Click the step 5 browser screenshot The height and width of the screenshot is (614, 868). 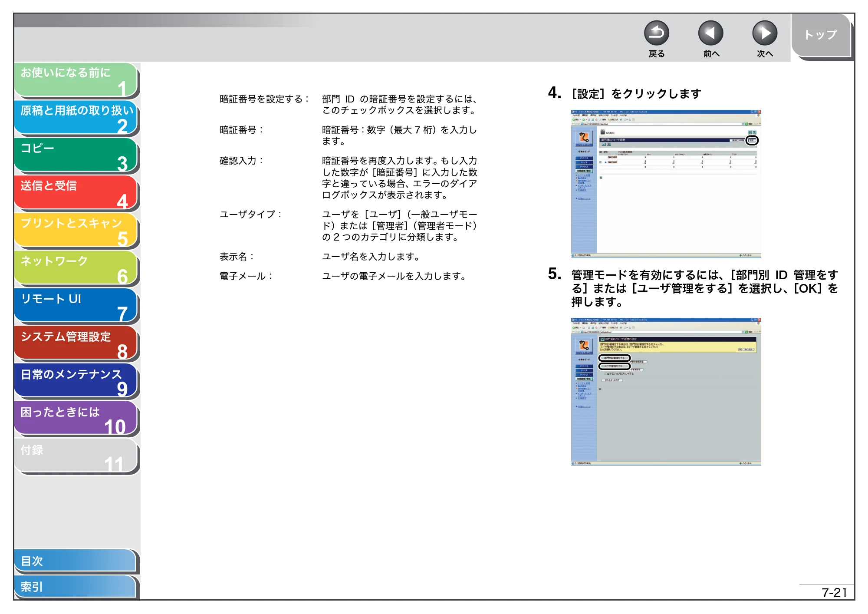666,392
